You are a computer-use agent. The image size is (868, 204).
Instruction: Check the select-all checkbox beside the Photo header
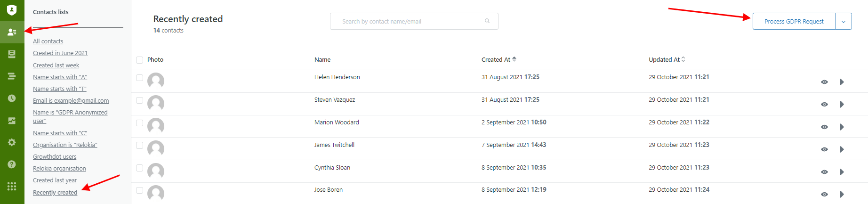click(x=139, y=60)
